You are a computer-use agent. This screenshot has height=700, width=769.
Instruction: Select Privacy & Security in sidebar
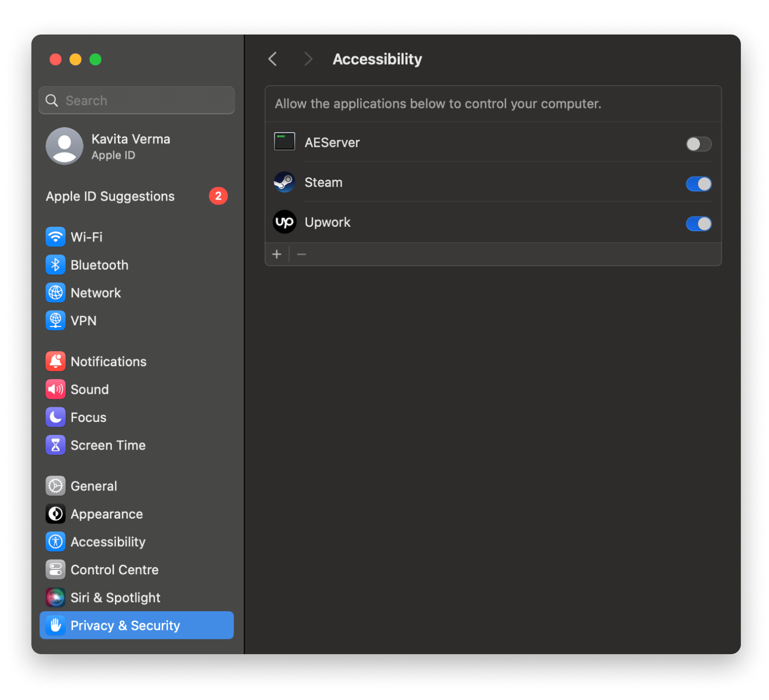click(x=137, y=626)
